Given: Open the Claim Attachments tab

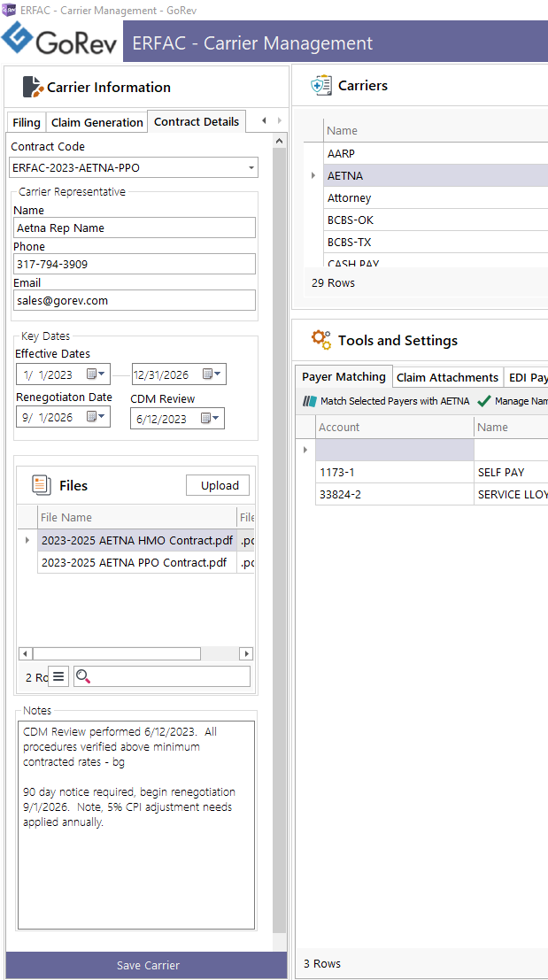Looking at the screenshot, I should click(x=447, y=377).
